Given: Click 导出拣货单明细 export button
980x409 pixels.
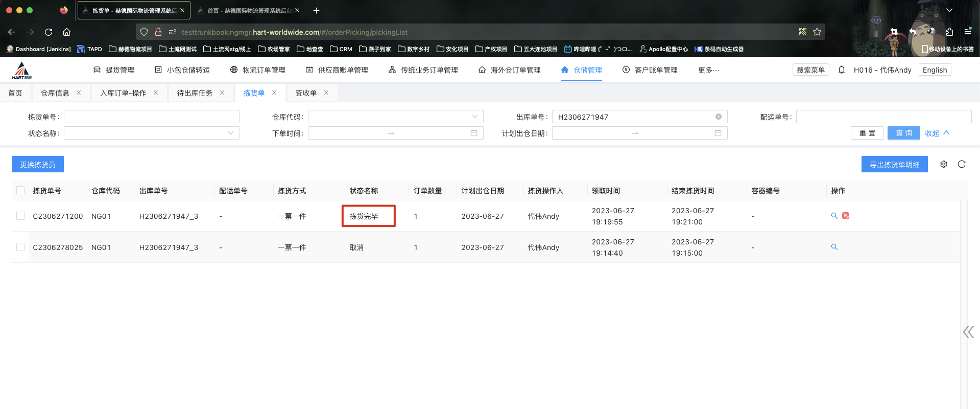Looking at the screenshot, I should point(894,164).
